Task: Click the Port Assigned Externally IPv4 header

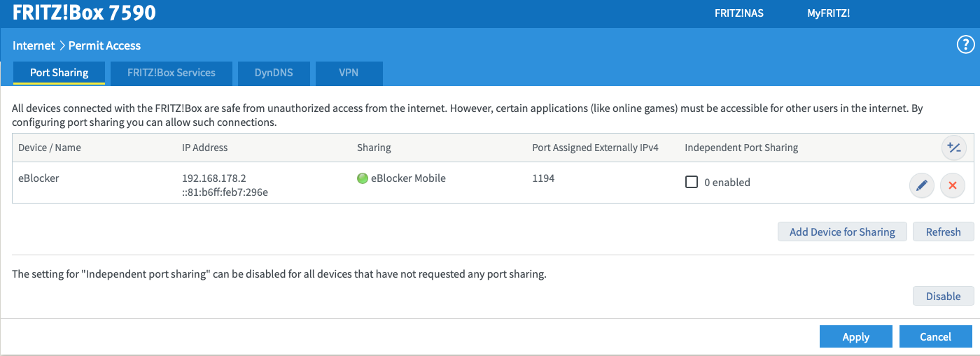Action: (x=596, y=148)
